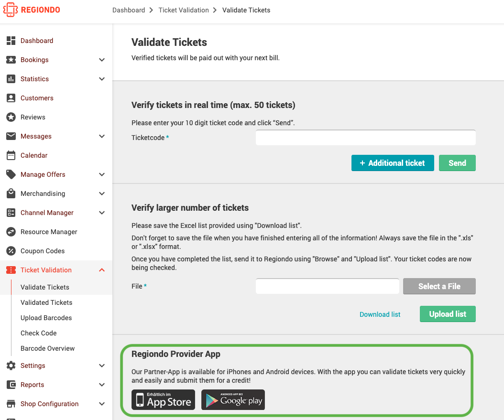This screenshot has height=420, width=504.
Task: Expand the Statistics submenu chevron
Action: 102,79
